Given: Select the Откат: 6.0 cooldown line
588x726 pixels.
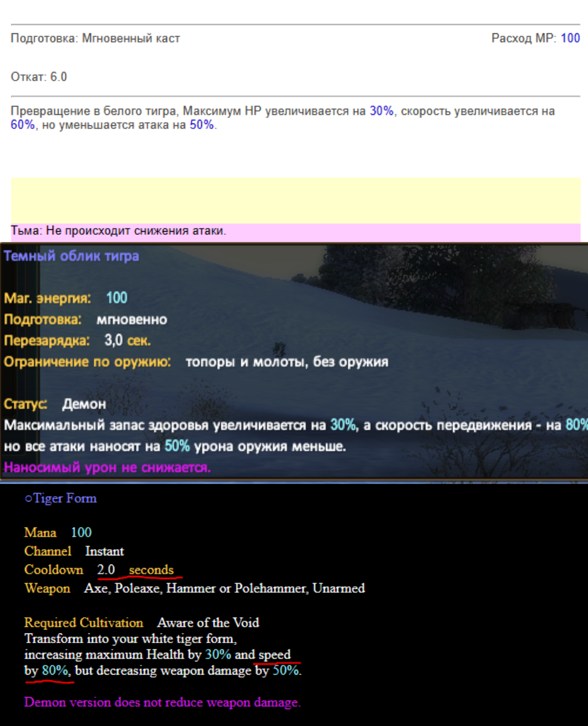Looking at the screenshot, I should pyautogui.click(x=39, y=77).
